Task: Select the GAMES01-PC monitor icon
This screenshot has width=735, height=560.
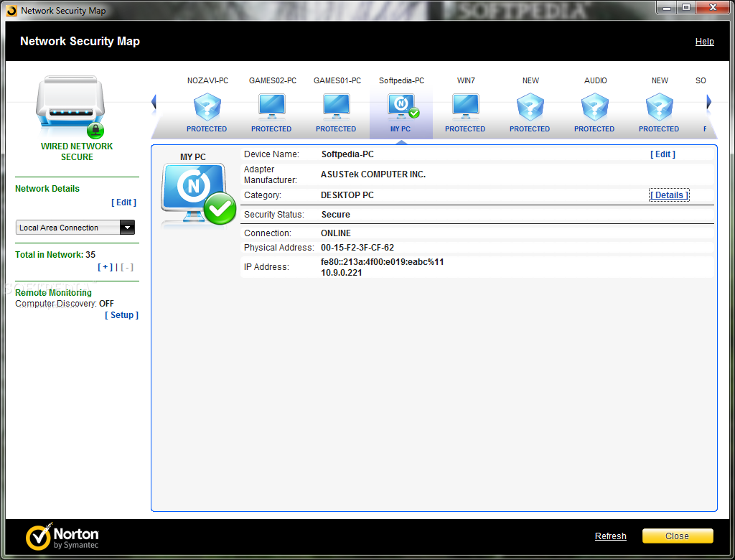Action: pos(337,106)
